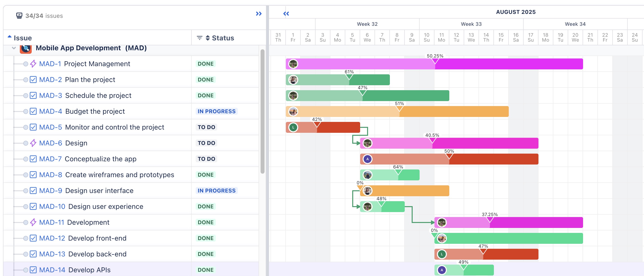Image resolution: width=644 pixels, height=276 pixels.
Task: Toggle the task checkbox icon for MAD-14
Action: coord(33,270)
